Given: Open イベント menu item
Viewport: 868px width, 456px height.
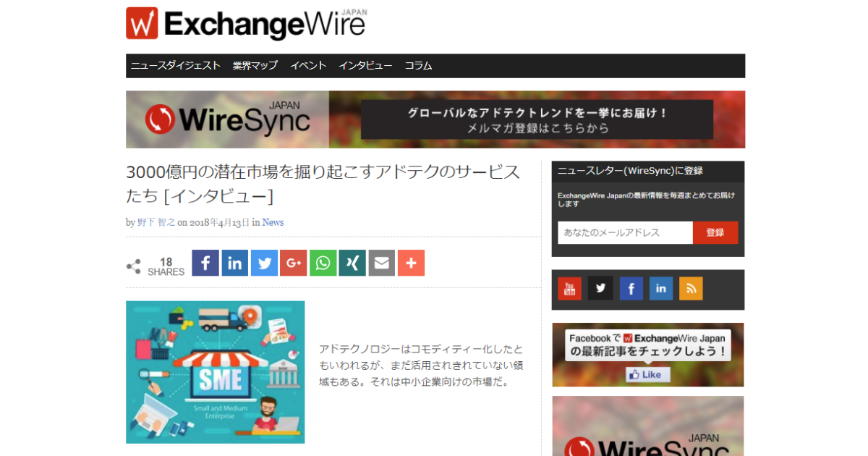Looking at the screenshot, I should (x=308, y=66).
